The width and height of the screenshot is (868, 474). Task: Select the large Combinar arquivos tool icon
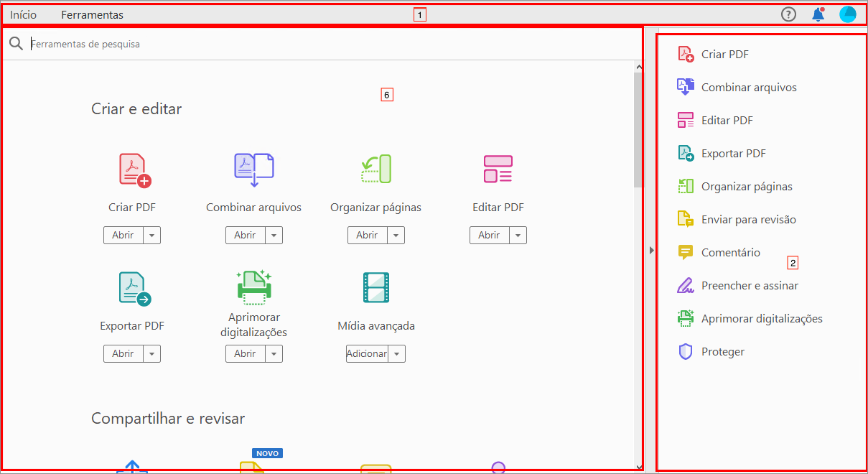pyautogui.click(x=254, y=170)
